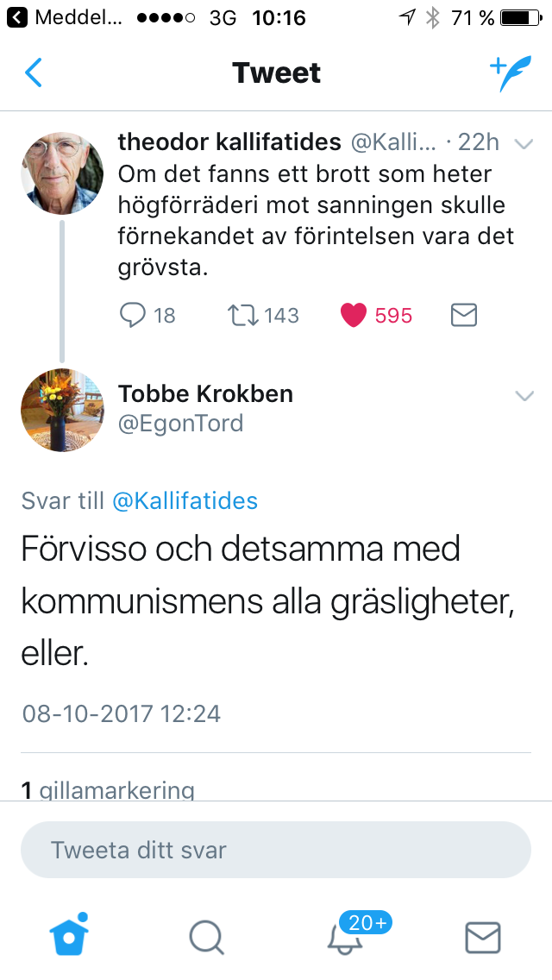Viewport: 552px width, 980px height.
Task: Reply to theodor kallifatides' tweet
Action: (x=133, y=316)
